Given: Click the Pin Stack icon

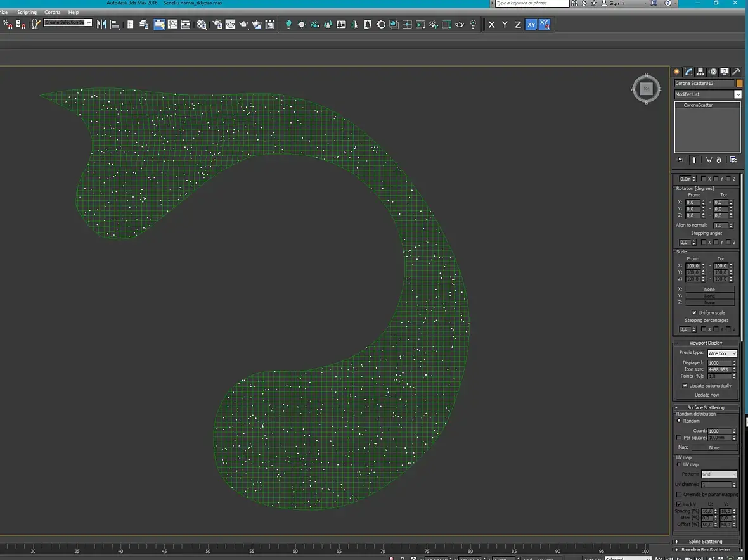Looking at the screenshot, I should [680, 160].
